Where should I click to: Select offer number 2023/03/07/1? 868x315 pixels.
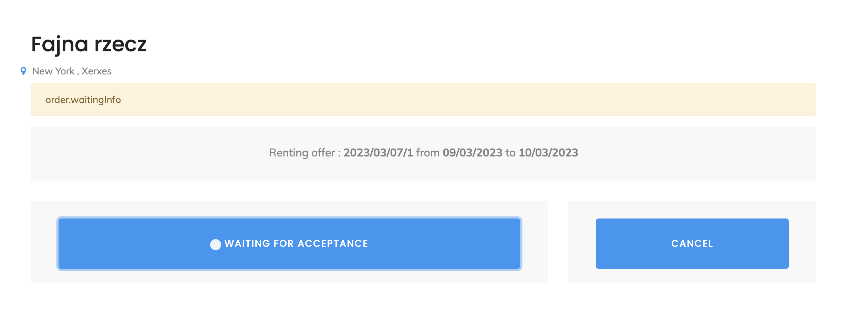(378, 153)
